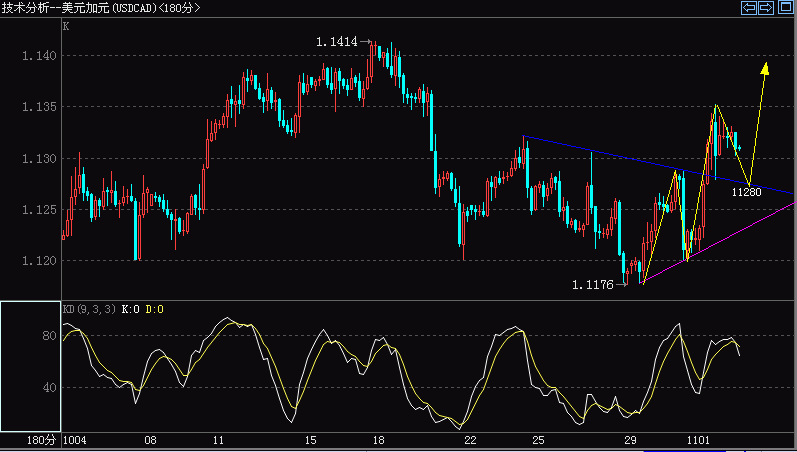Click the K:0 indicator value
The height and width of the screenshot is (452, 797).
[131, 309]
